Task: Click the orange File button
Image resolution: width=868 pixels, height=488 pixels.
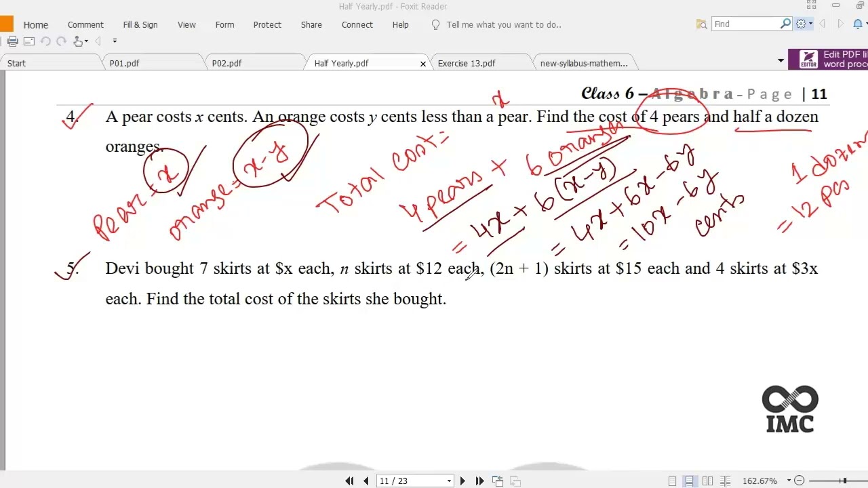Action: coord(6,24)
